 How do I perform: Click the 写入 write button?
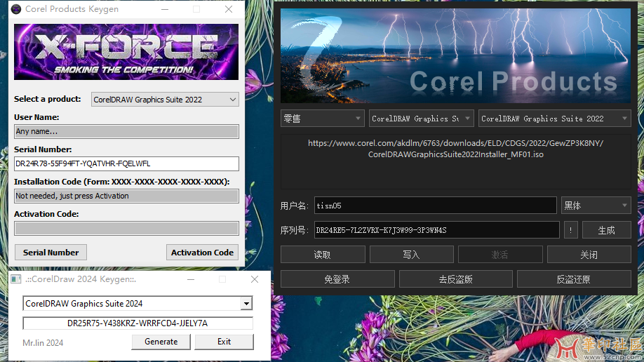(412, 255)
